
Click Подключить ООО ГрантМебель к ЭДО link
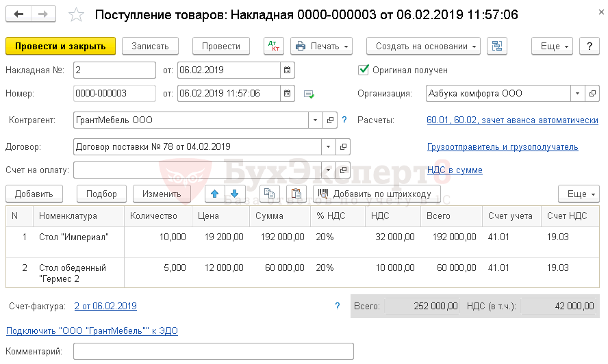(x=92, y=330)
